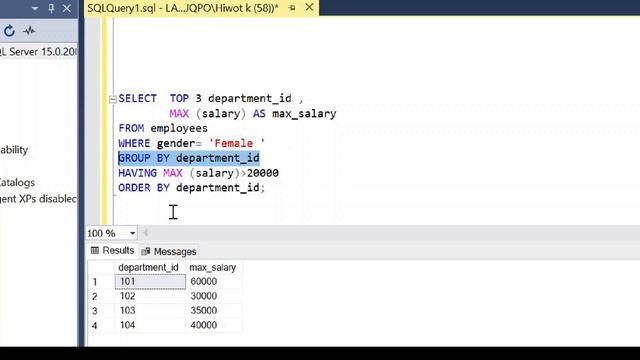Click the SELECT TOP 3 department_id line
Image resolution: width=640 pixels, height=360 pixels.
(211, 98)
